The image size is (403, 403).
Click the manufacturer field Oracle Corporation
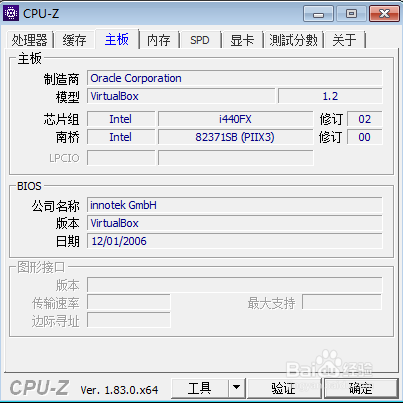click(235, 78)
